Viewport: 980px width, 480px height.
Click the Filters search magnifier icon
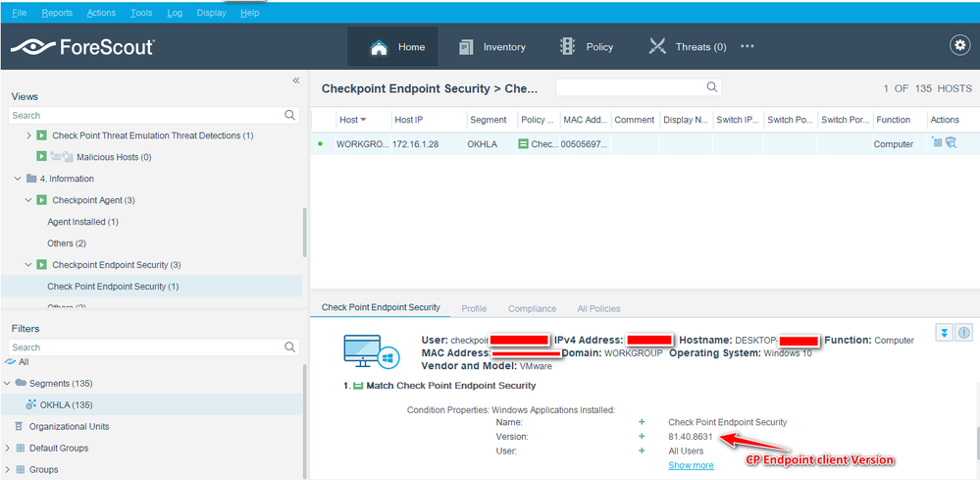pyautogui.click(x=289, y=347)
